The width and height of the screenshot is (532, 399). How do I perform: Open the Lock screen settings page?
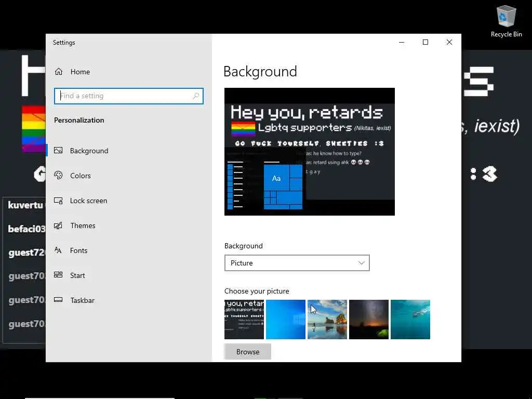(x=88, y=201)
